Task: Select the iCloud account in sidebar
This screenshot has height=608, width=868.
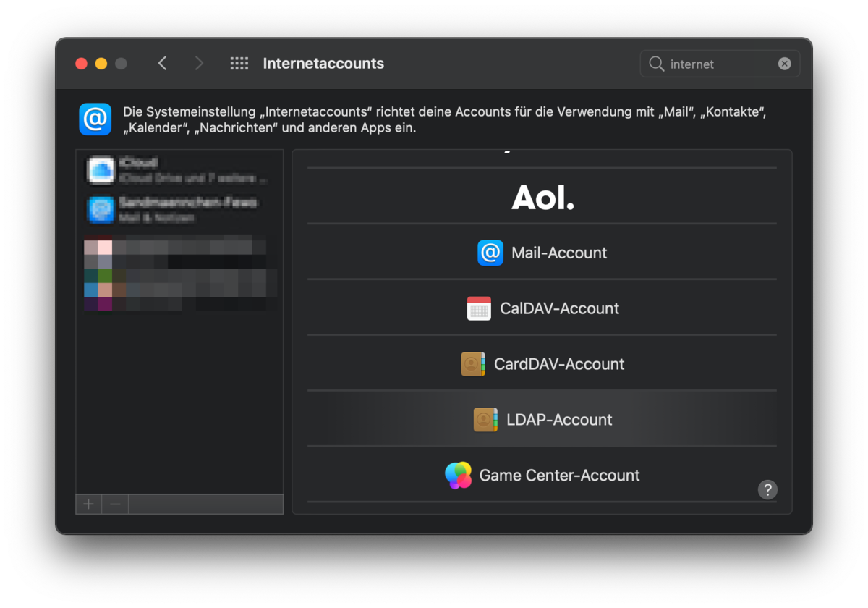Action: pyautogui.click(x=179, y=170)
